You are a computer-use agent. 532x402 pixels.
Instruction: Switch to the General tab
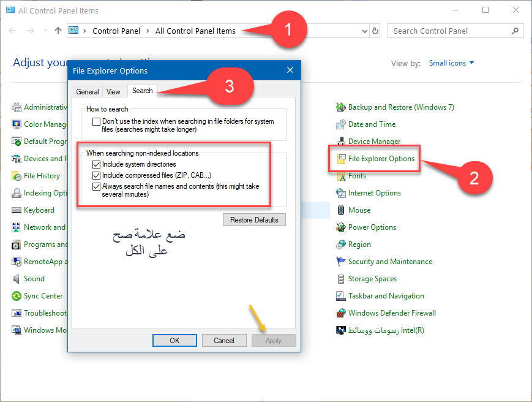[x=88, y=91]
